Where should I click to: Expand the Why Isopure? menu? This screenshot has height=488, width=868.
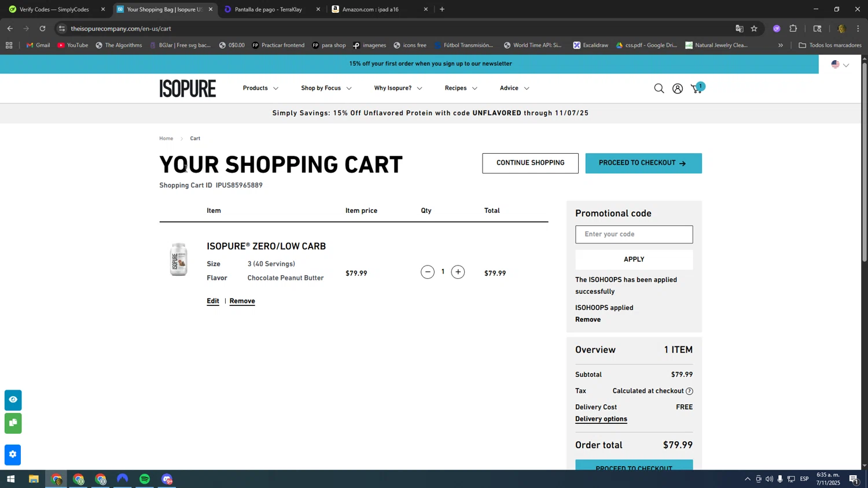tap(398, 88)
